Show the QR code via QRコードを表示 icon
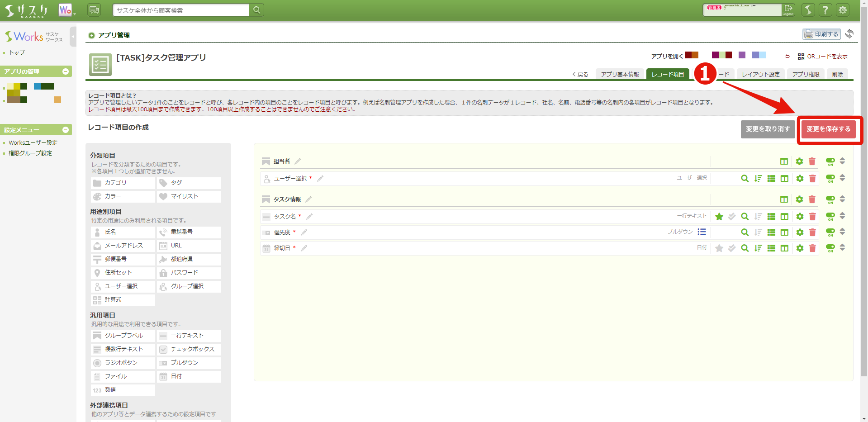The image size is (868, 422). tap(826, 56)
